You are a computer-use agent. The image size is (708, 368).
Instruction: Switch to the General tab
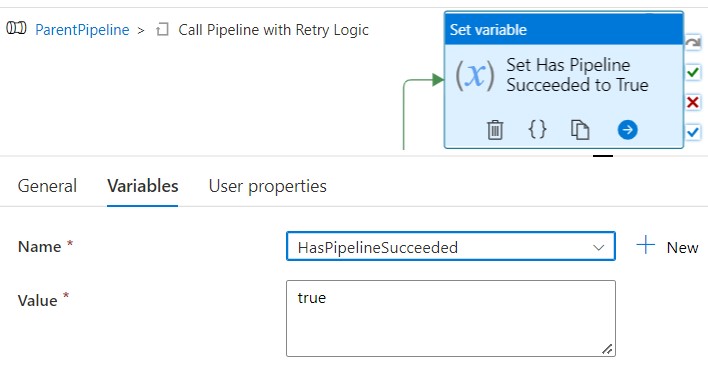[x=47, y=186]
